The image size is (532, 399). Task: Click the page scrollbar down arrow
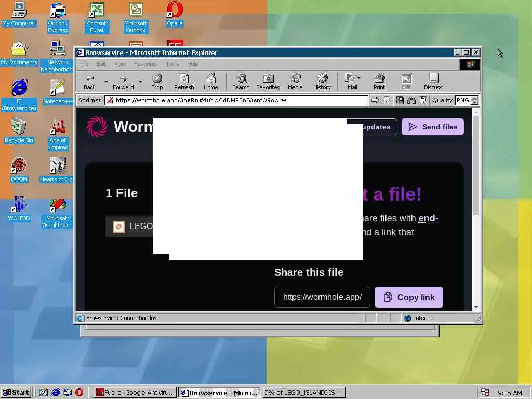pyautogui.click(x=476, y=307)
